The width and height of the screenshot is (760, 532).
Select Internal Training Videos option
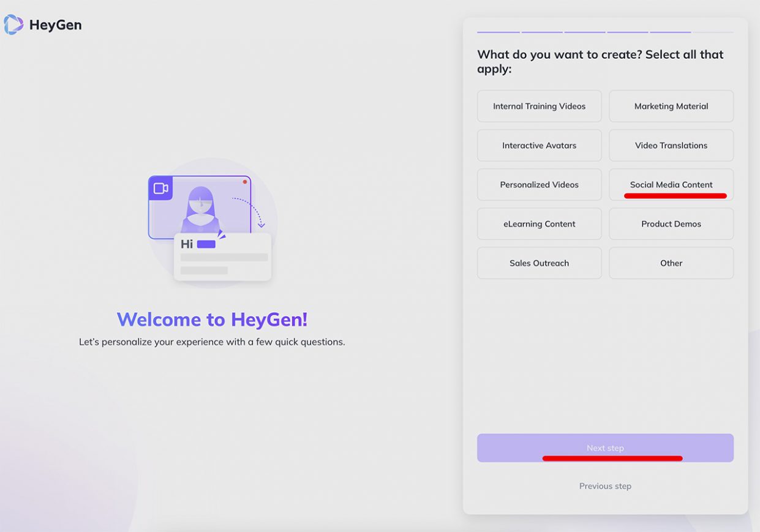[x=539, y=106]
